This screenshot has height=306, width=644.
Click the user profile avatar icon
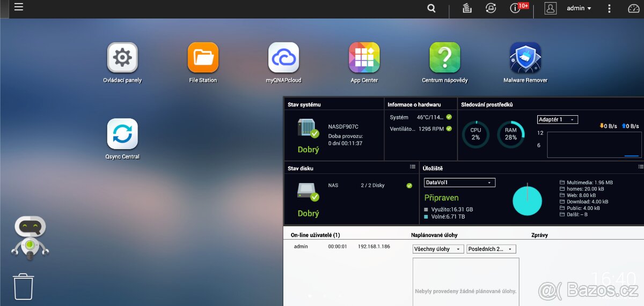551,8
